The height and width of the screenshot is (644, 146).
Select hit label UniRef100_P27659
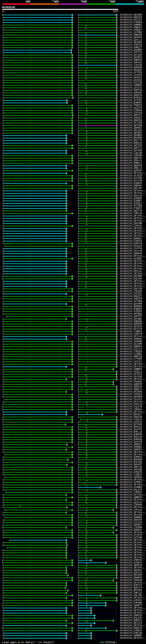131,206
